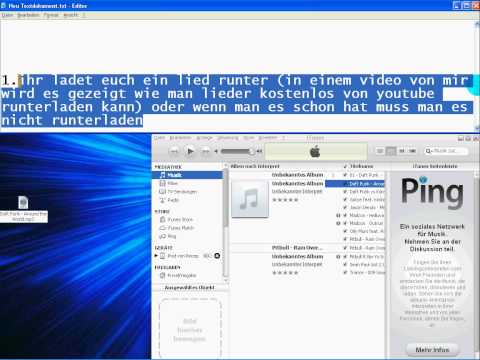The height and width of the screenshot is (360, 480).
Task: Uncheck the Olly Murs track checkbox
Action: coord(345,231)
